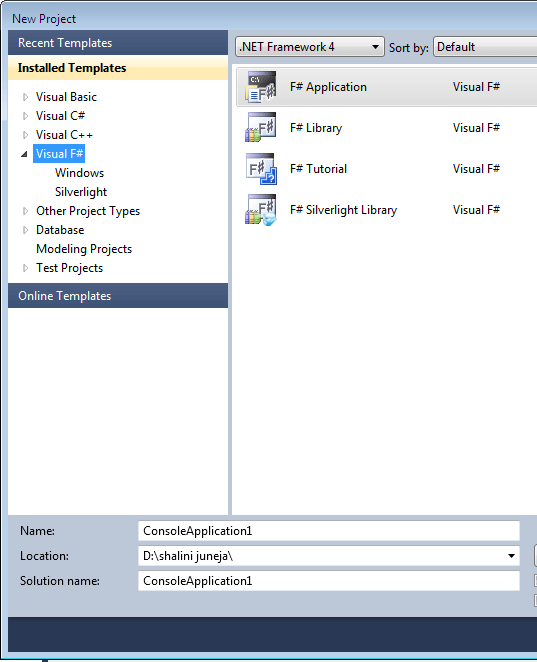Select Silverlight under Visual F#

81,192
